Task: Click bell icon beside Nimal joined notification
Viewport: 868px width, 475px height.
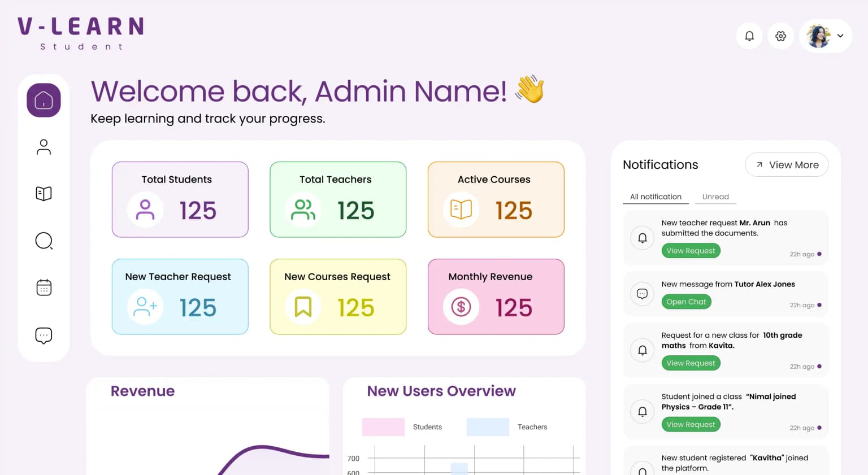Action: (643, 412)
